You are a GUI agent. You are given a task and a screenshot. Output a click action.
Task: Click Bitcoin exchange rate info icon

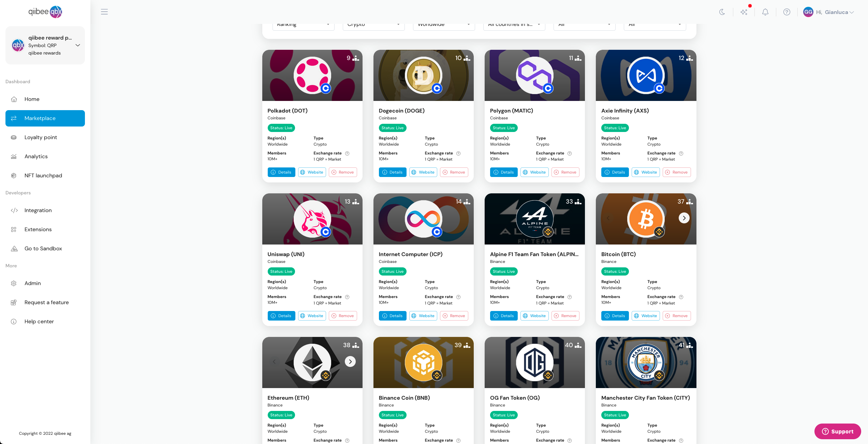point(681,297)
